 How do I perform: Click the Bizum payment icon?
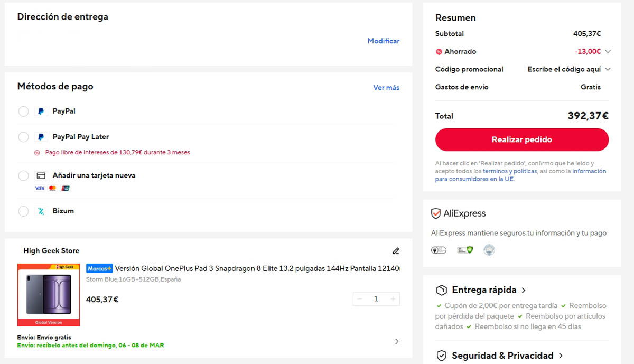(x=41, y=211)
